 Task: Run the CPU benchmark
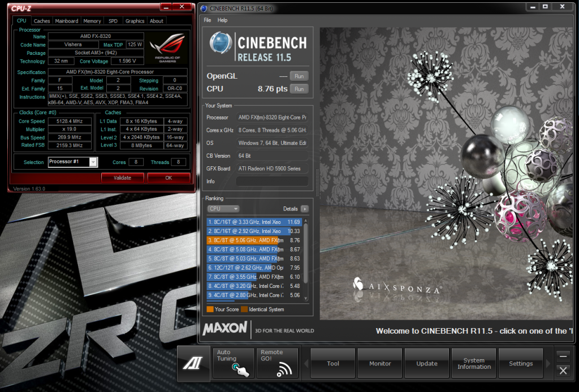click(299, 89)
